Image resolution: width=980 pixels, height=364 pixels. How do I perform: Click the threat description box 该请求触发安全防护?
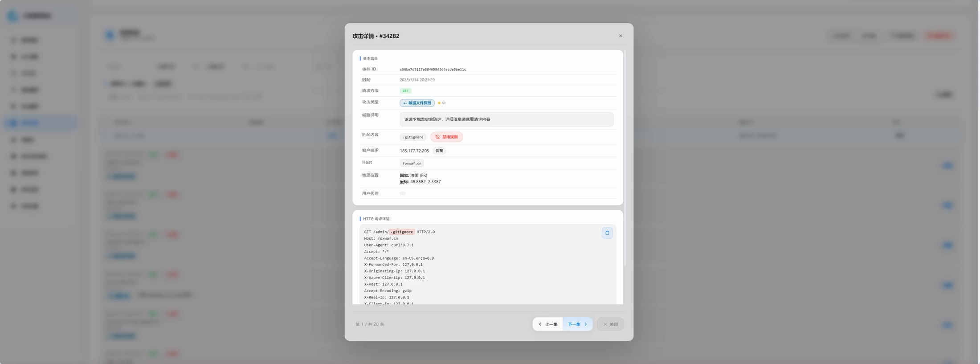tap(506, 119)
